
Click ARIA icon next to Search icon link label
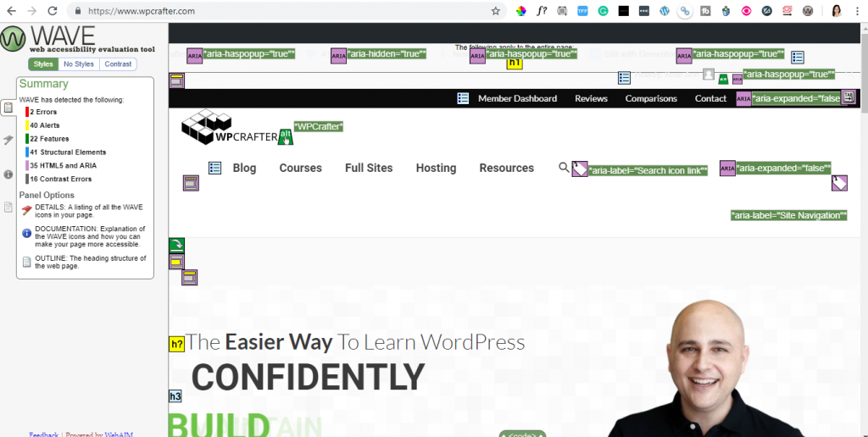[727, 169]
